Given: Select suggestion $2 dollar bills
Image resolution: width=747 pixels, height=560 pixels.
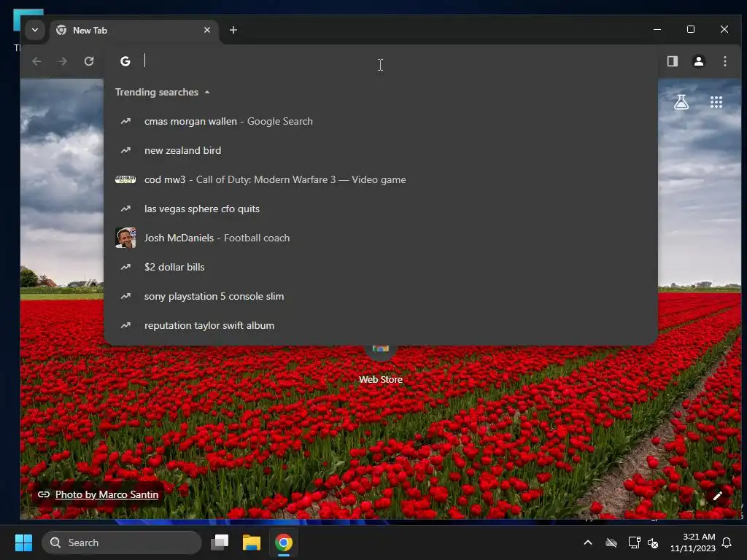Looking at the screenshot, I should [381, 267].
